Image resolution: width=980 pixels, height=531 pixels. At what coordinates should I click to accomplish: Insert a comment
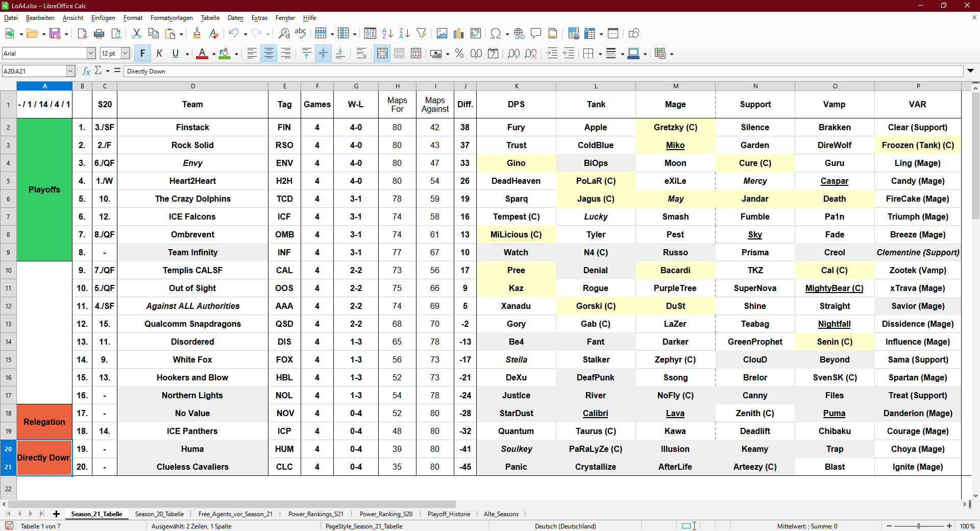tap(536, 34)
